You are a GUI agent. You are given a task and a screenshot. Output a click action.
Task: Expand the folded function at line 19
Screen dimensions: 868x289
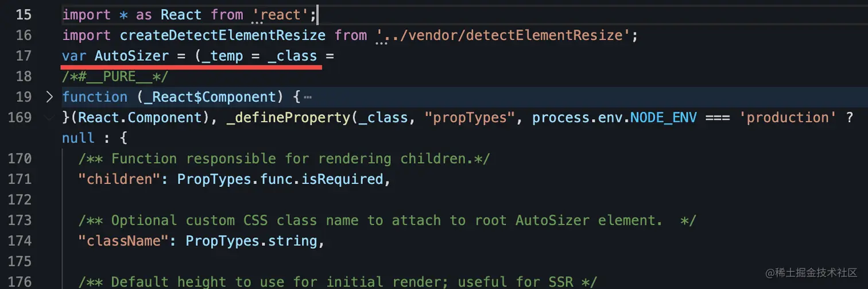coord(49,97)
